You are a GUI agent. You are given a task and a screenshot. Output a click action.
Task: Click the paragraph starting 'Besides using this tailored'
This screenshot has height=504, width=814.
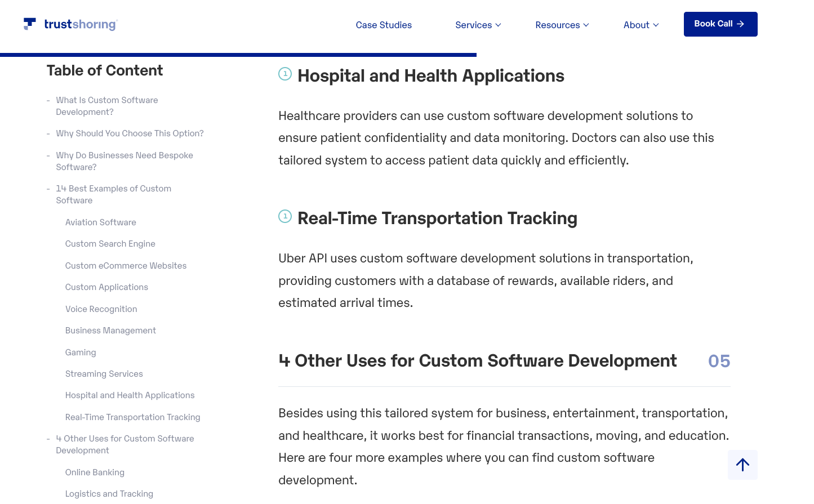504,447
